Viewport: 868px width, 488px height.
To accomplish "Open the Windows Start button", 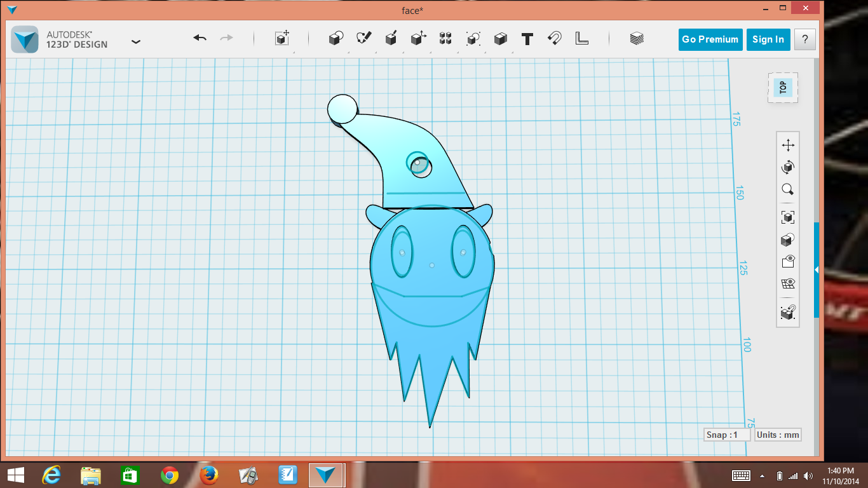I will 16,475.
